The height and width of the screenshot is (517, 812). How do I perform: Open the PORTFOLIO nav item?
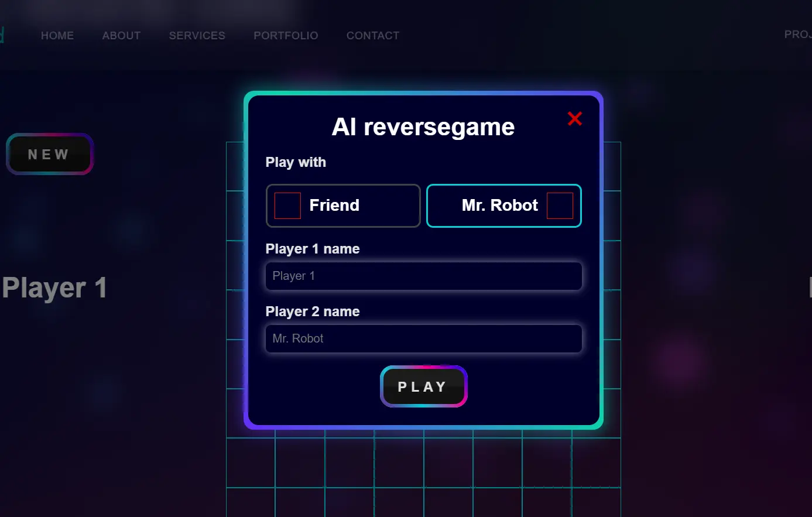(x=286, y=36)
